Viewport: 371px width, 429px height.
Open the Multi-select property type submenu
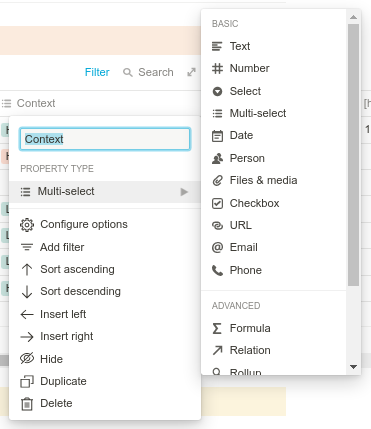105,192
